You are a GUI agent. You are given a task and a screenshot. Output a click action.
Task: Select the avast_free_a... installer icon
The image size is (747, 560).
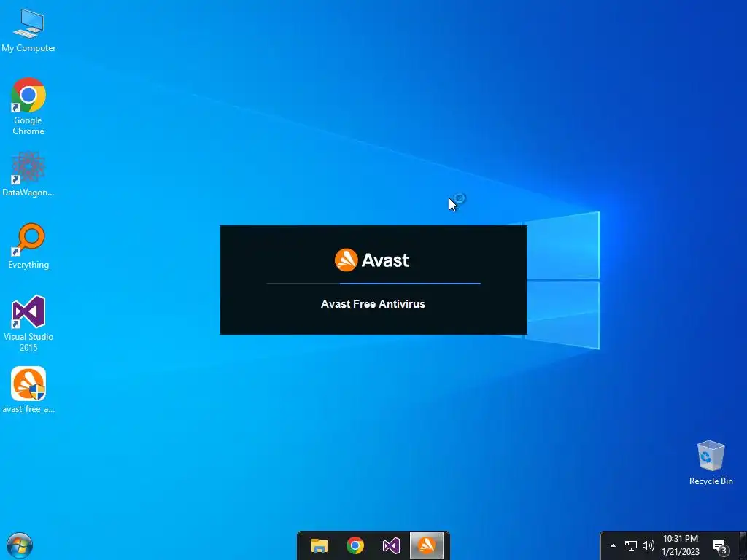(x=28, y=389)
